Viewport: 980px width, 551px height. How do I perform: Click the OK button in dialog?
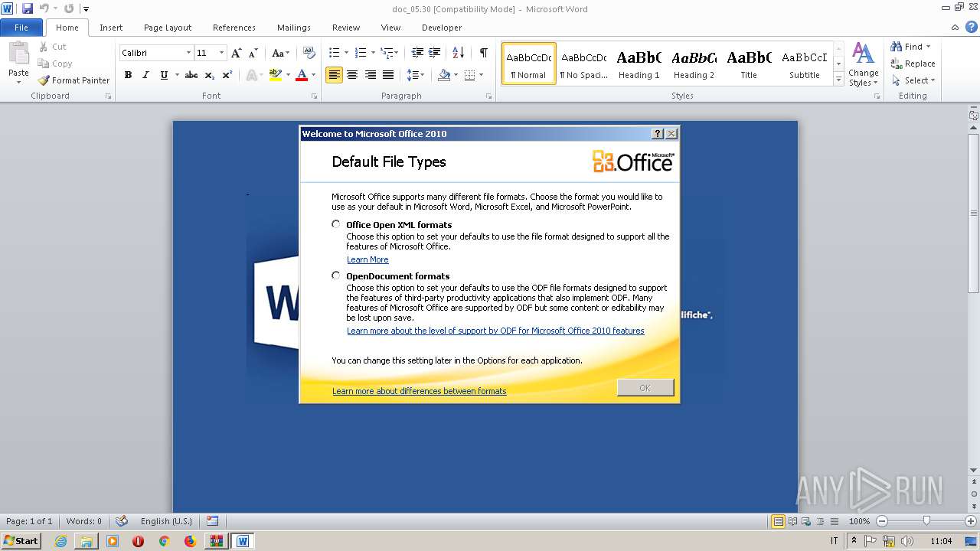point(645,388)
